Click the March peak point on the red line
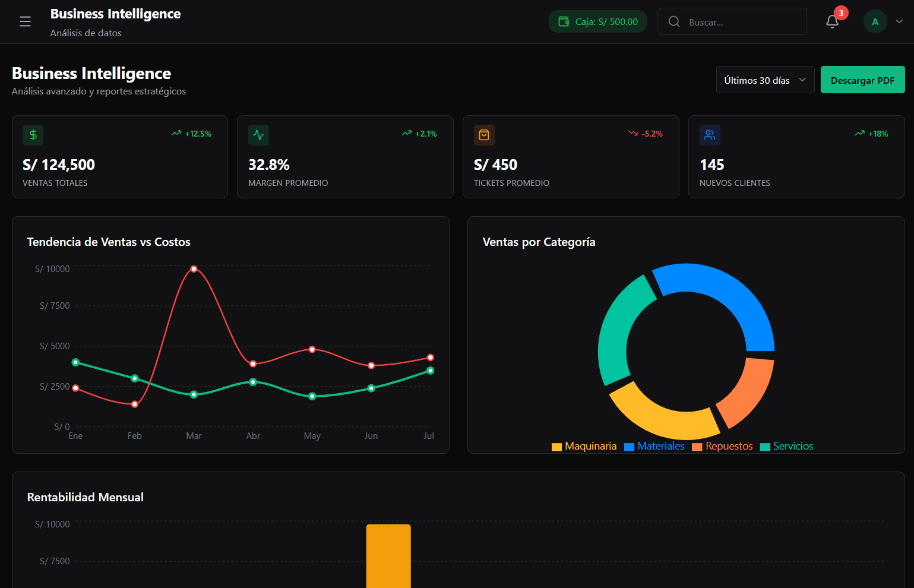 (x=194, y=269)
